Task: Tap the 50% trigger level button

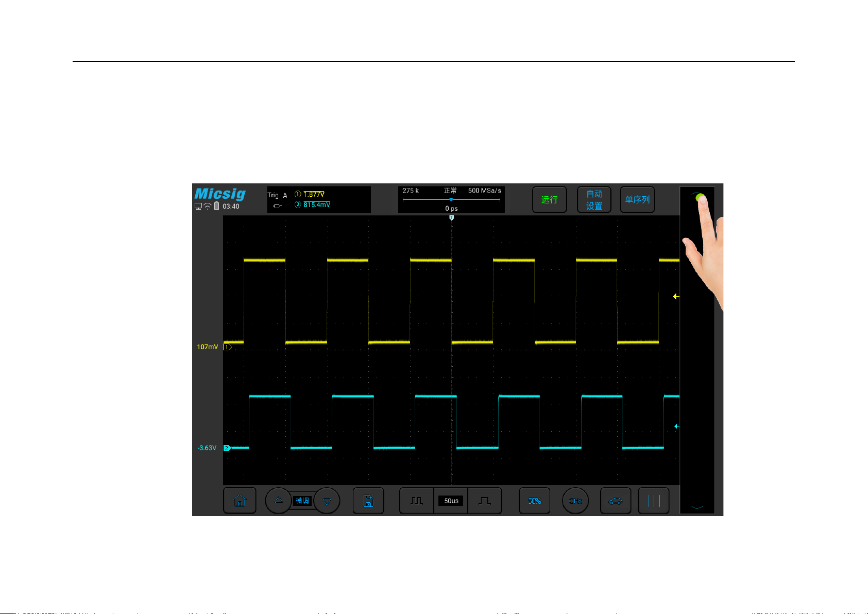Action: coord(534,501)
